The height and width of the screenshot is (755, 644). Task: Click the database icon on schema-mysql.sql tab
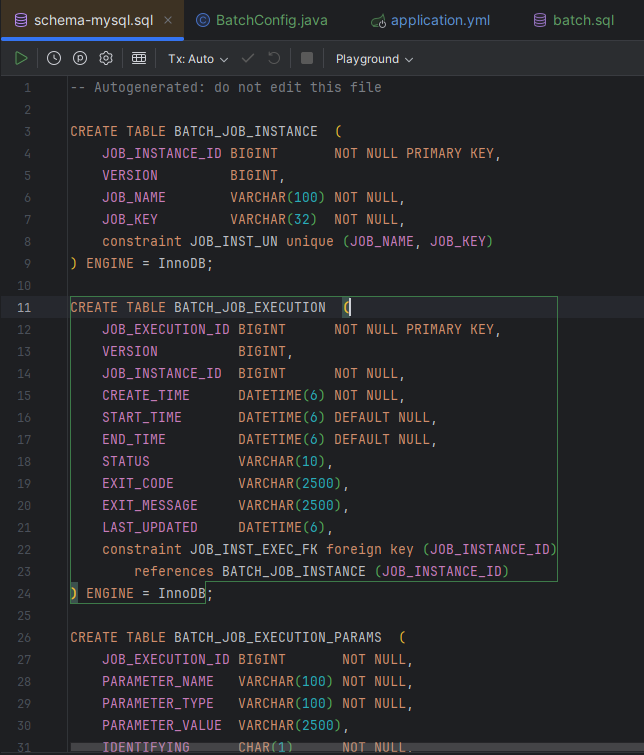[21, 20]
